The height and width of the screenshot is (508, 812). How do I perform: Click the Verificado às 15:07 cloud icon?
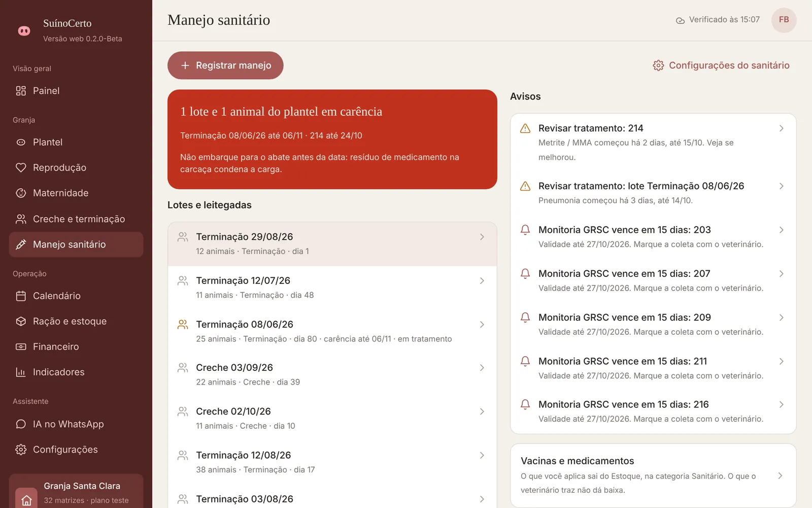[x=680, y=20]
